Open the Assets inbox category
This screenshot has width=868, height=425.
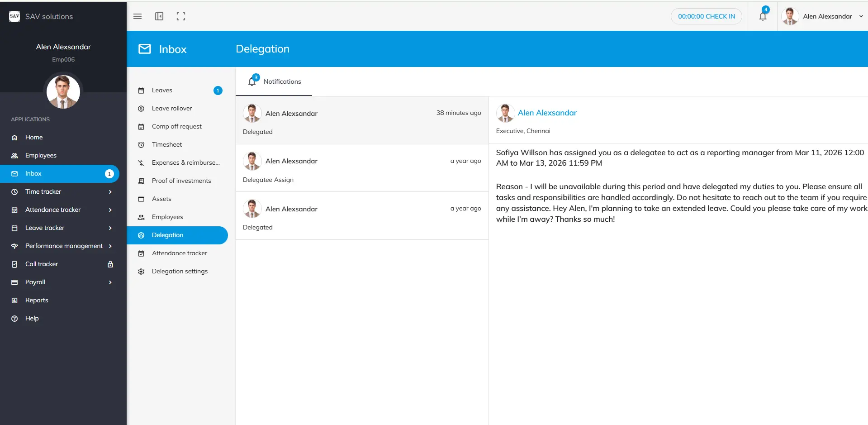click(161, 199)
